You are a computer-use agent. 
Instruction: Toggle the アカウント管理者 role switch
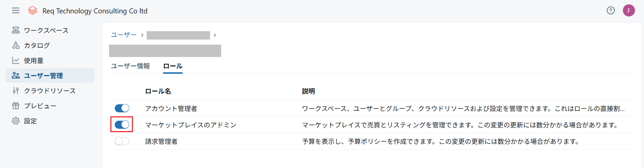pyautogui.click(x=122, y=108)
